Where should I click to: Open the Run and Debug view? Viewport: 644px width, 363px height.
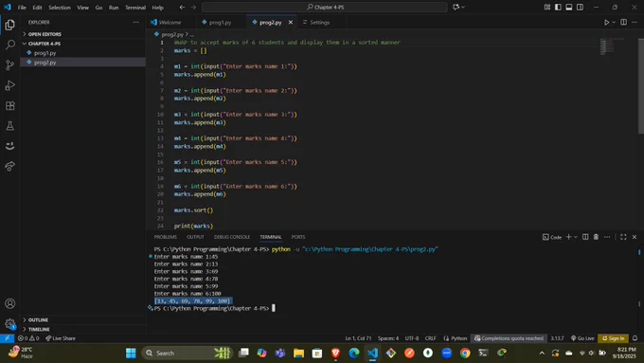click(x=9, y=85)
